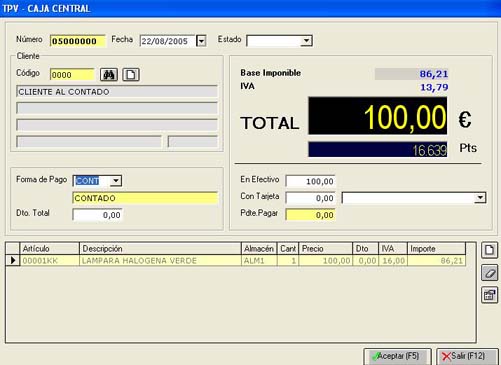501x365 pixels.
Task: Click new client page icon beside Código
Action: coord(131,75)
